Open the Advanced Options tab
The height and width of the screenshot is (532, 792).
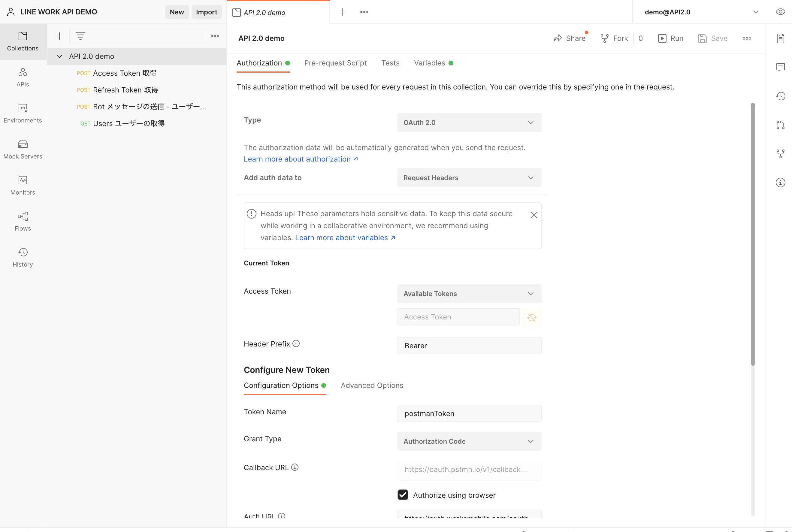pos(372,385)
